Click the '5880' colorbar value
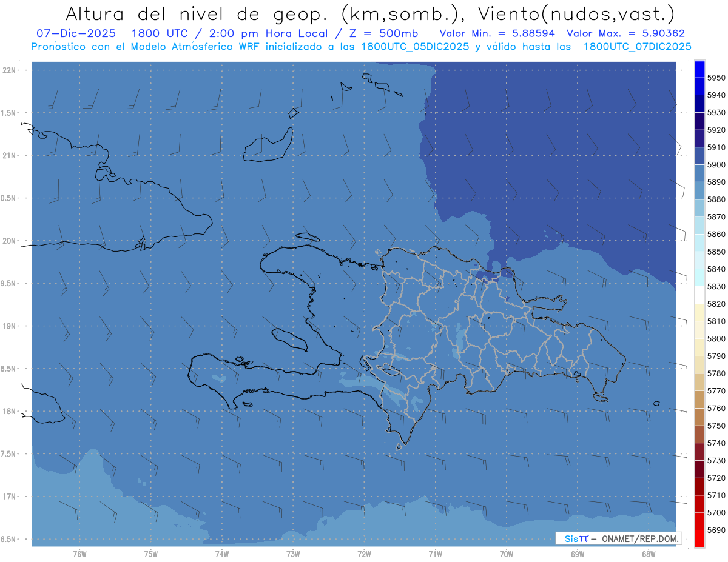Screen dimensions: 728x562 pyautogui.click(x=716, y=199)
